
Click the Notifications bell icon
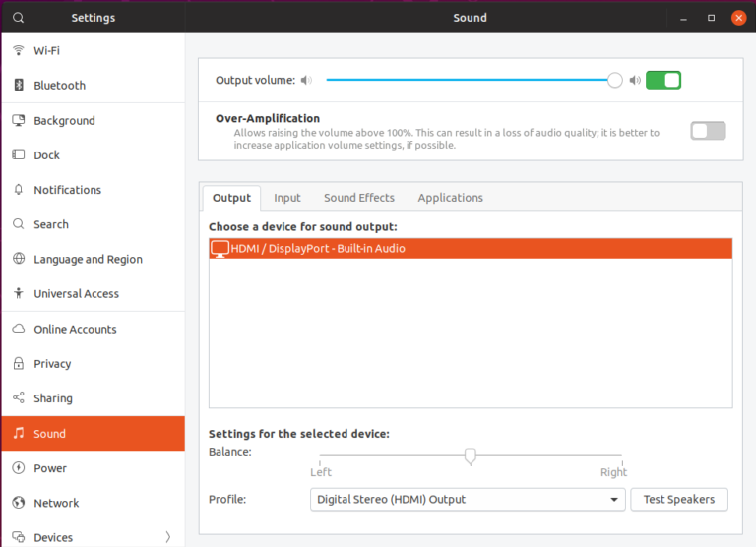(x=19, y=190)
